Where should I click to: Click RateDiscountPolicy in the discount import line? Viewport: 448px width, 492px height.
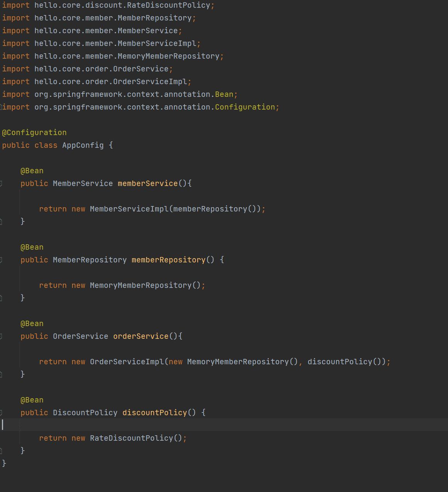pyautogui.click(x=169, y=5)
